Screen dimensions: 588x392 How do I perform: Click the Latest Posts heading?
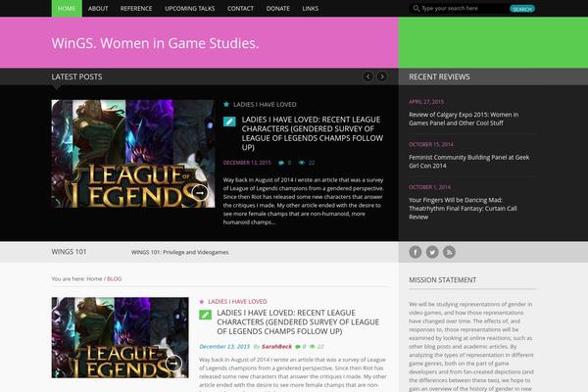(76, 76)
